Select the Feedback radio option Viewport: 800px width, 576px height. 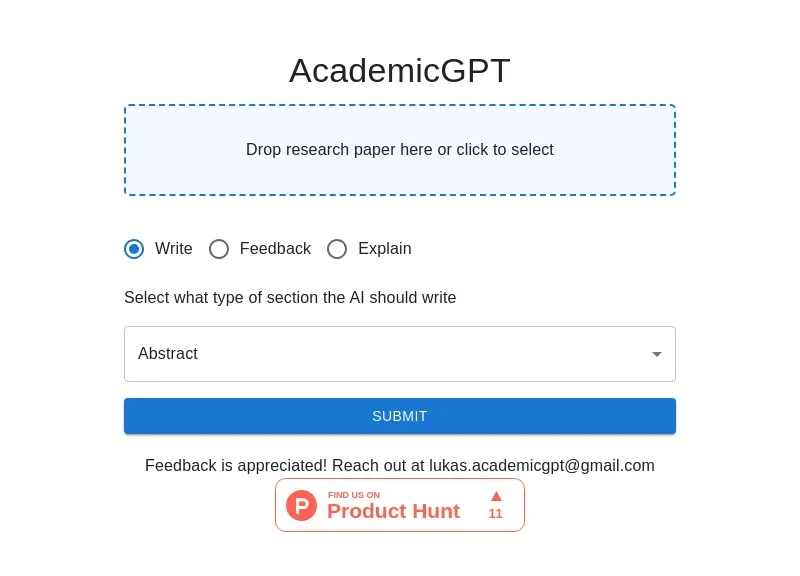[x=219, y=249]
